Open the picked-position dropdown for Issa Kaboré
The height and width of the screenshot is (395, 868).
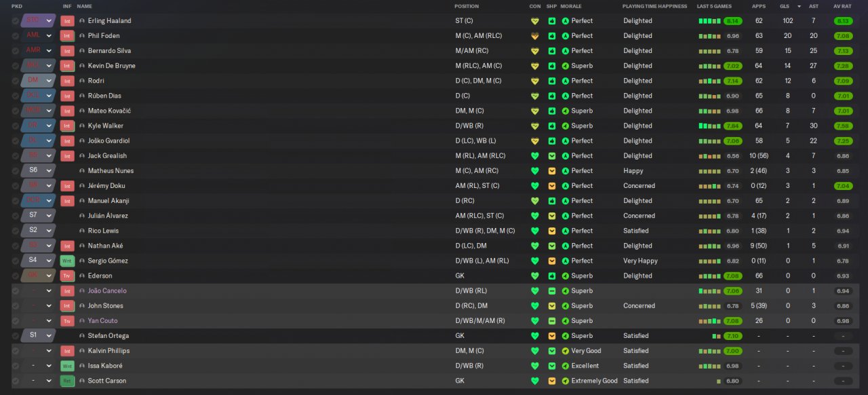point(39,366)
